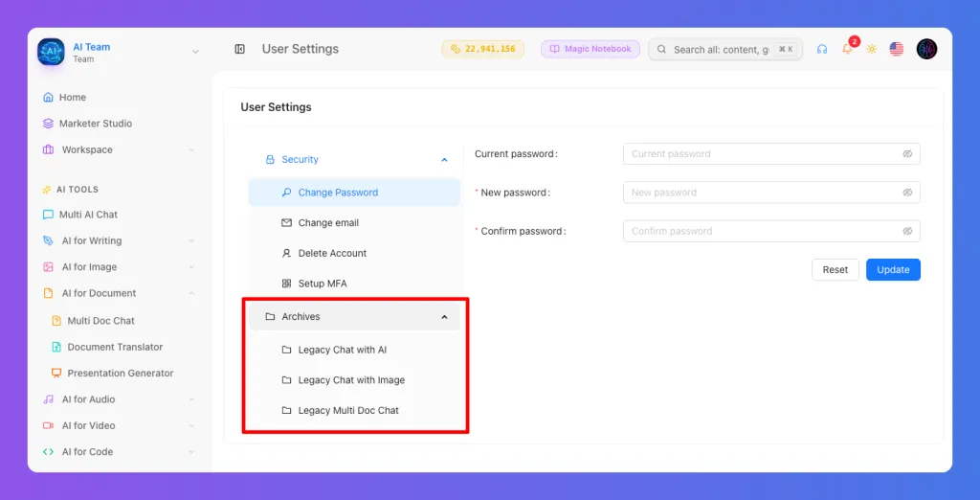This screenshot has height=500, width=980.
Task: Click the Home house icon
Action: tap(48, 98)
